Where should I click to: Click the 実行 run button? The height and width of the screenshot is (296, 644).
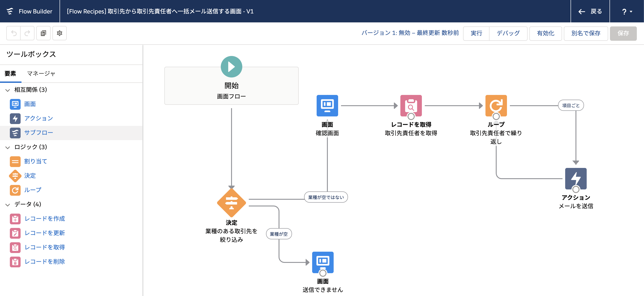click(476, 33)
